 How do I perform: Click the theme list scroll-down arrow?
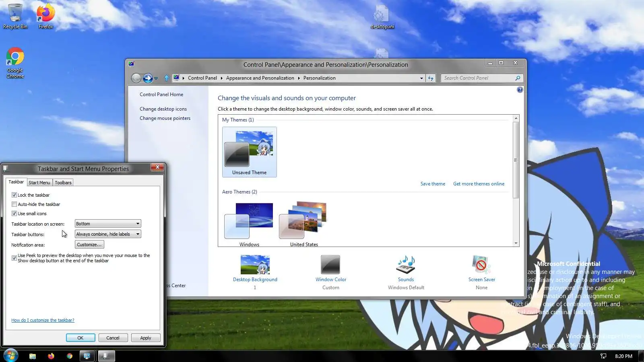click(x=516, y=243)
